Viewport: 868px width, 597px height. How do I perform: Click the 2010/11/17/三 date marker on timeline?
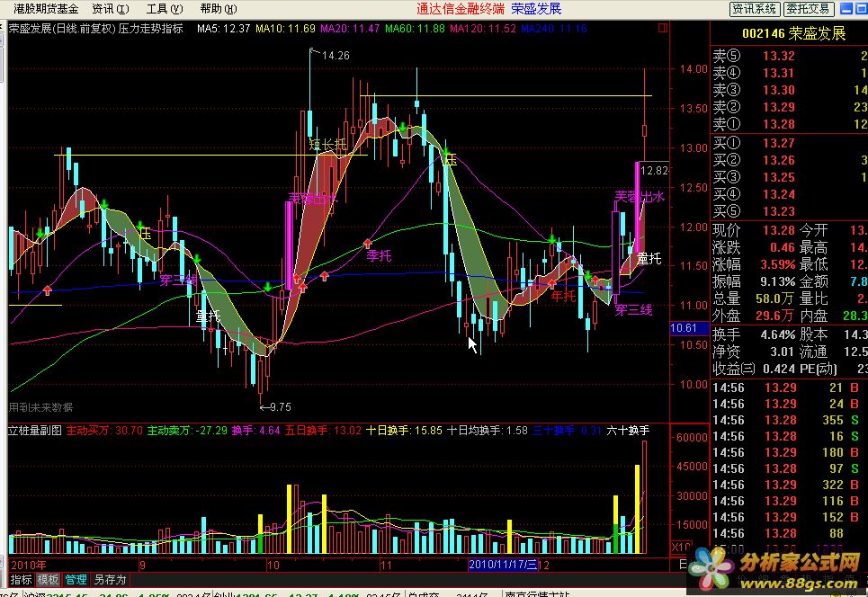pos(503,565)
